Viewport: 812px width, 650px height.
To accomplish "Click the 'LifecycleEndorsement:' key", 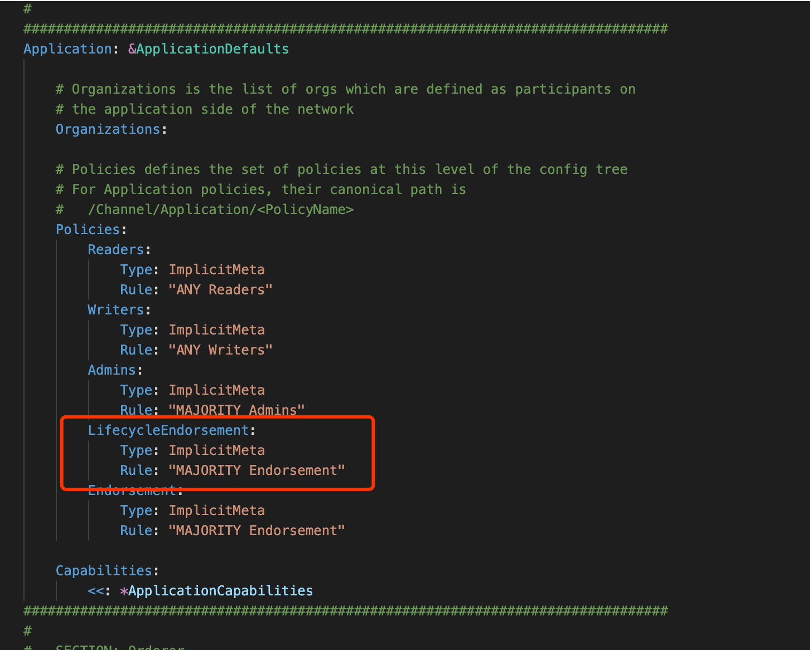I will tap(172, 430).
